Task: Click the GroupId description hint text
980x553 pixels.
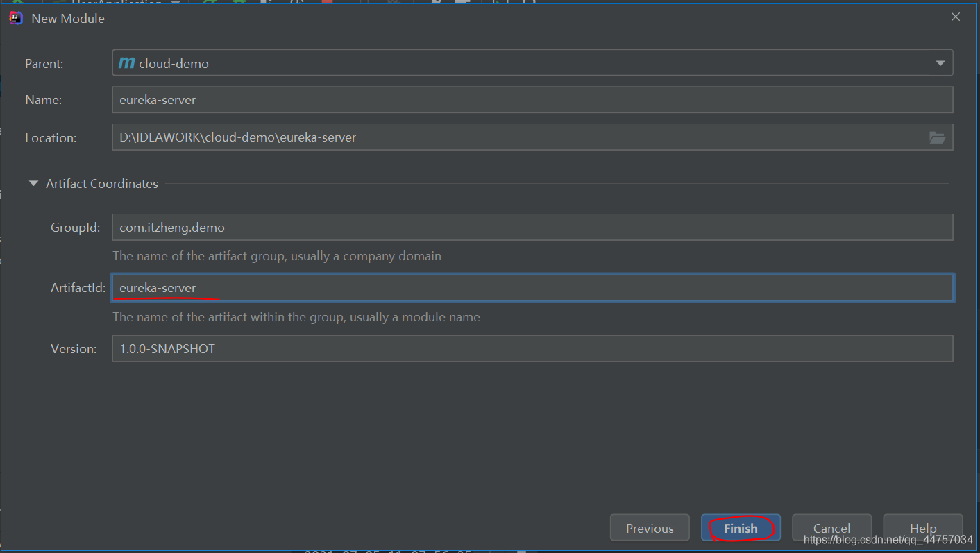Action: coord(277,256)
